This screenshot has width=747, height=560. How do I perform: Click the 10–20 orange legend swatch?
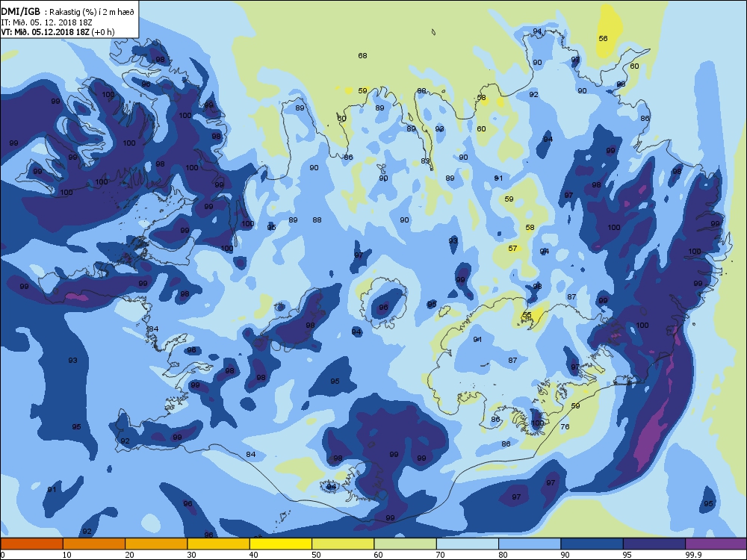pos(94,544)
